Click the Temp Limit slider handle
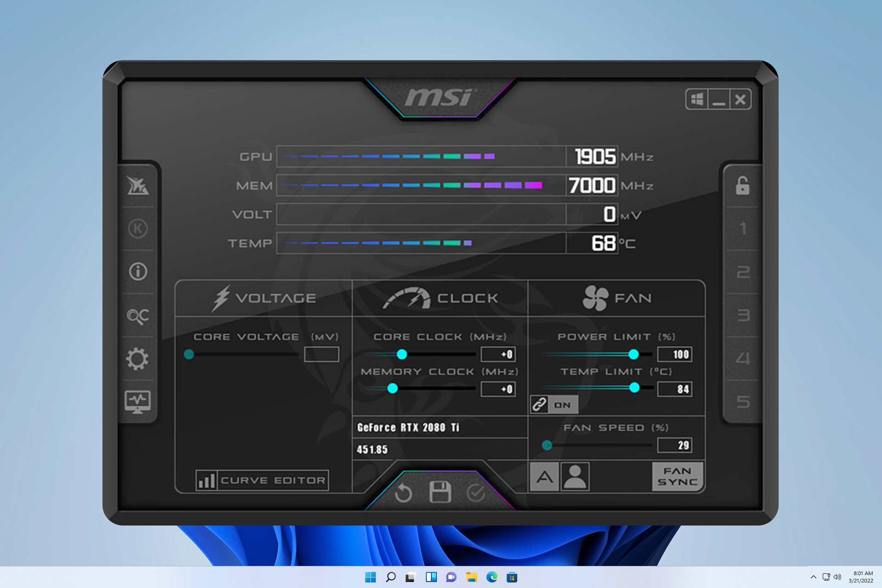The image size is (882, 588). 634,388
